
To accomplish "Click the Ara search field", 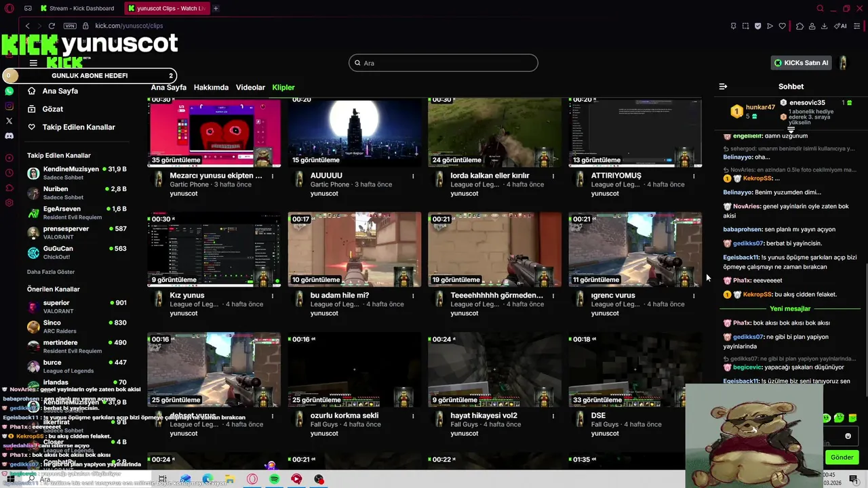I will click(443, 63).
